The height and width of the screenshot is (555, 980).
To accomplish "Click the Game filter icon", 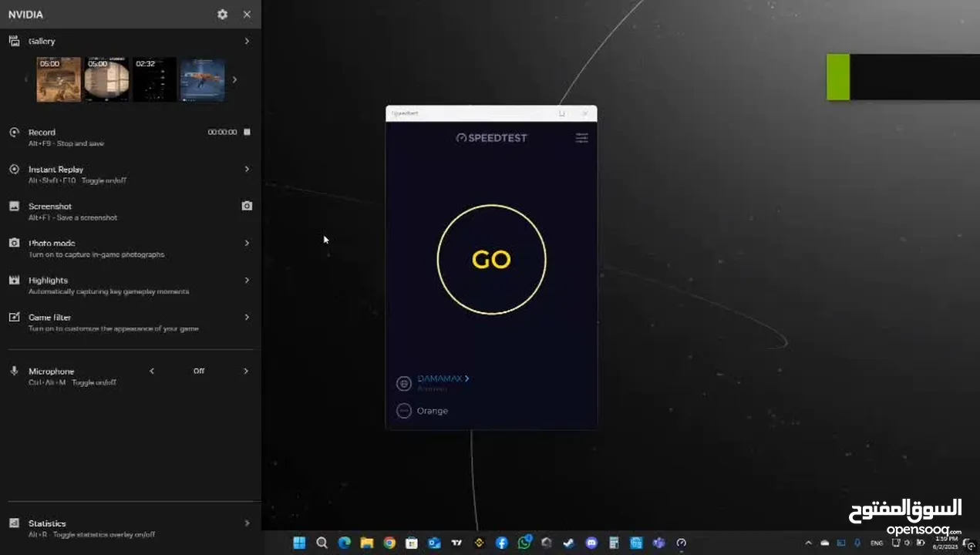I will [x=14, y=317].
